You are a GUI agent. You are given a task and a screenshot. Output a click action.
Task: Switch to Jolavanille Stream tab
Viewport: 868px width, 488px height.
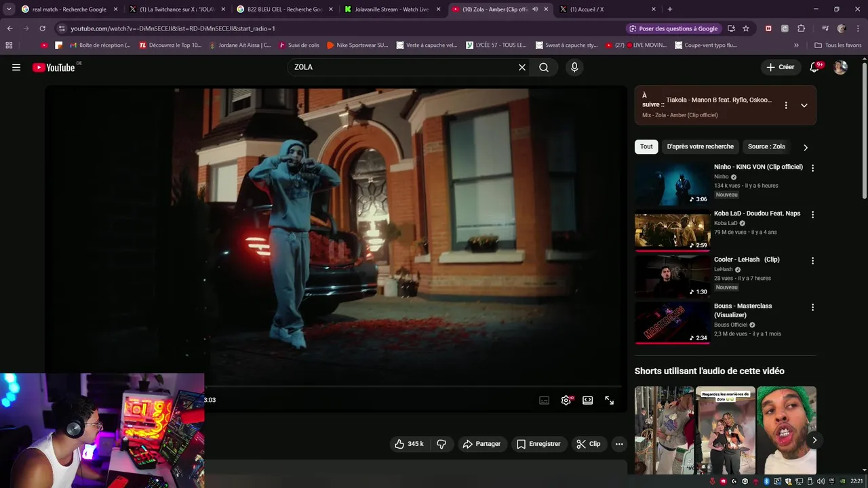(393, 9)
